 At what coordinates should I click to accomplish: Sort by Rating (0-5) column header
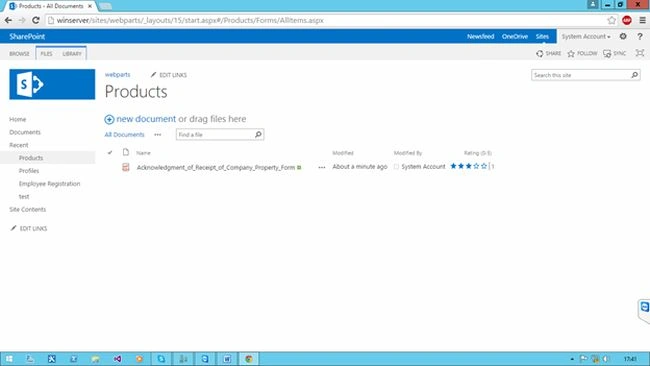click(x=478, y=153)
